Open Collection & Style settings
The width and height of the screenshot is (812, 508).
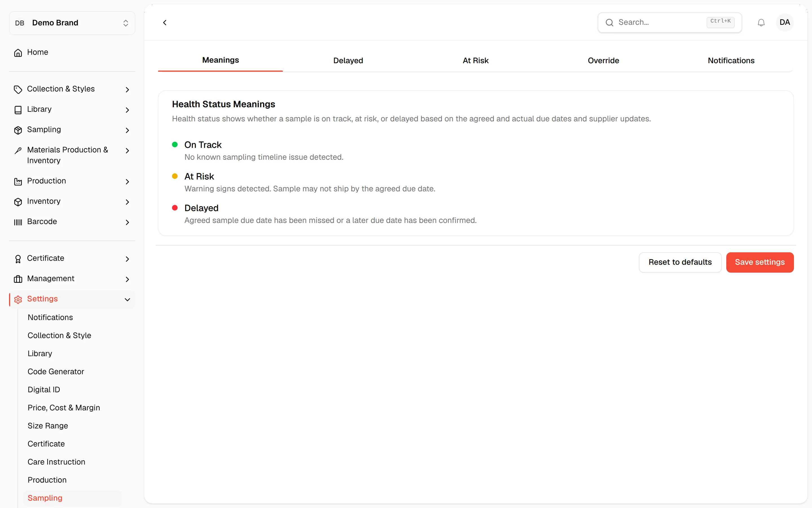59,335
